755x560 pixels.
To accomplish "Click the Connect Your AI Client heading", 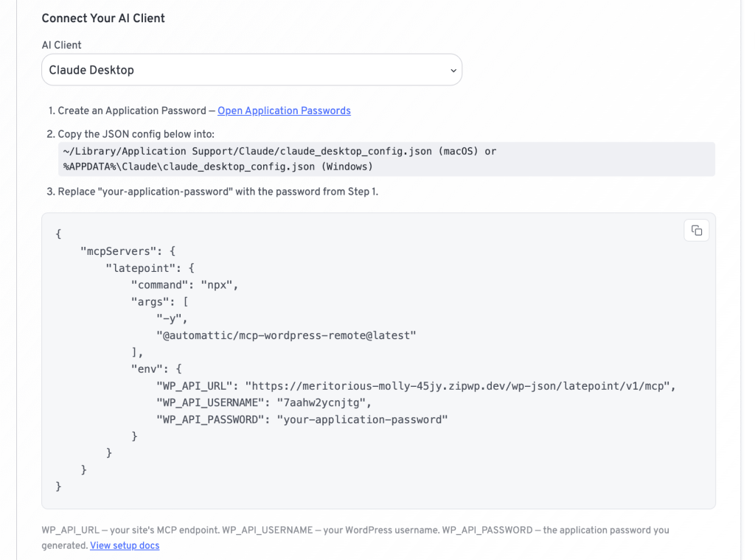I will 103,18.
